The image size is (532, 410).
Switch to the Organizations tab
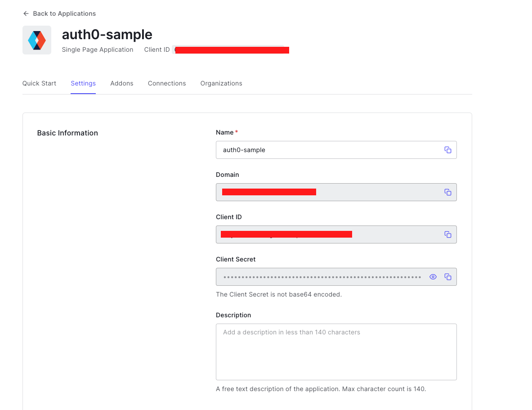pos(221,83)
